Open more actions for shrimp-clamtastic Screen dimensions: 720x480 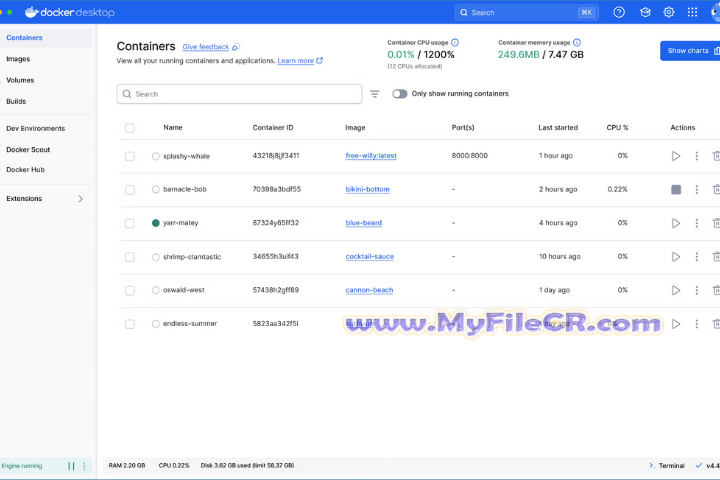(697, 257)
